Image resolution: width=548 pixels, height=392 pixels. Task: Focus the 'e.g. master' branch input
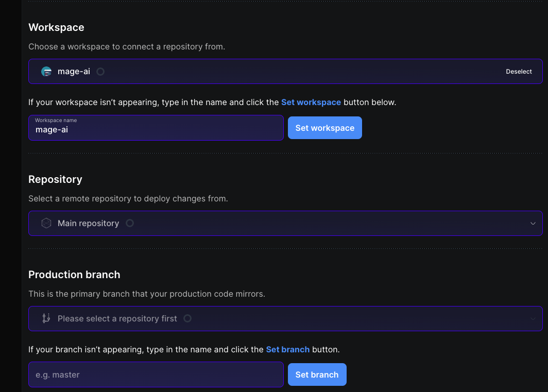[156, 374]
